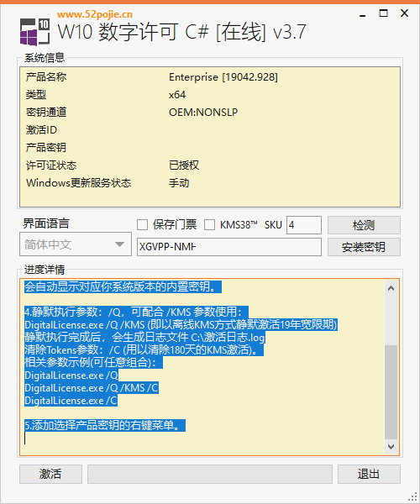Click the line 5.添加选择产品密钥的右键菜单
Viewport: 420px width, 504px height.
tap(105, 426)
